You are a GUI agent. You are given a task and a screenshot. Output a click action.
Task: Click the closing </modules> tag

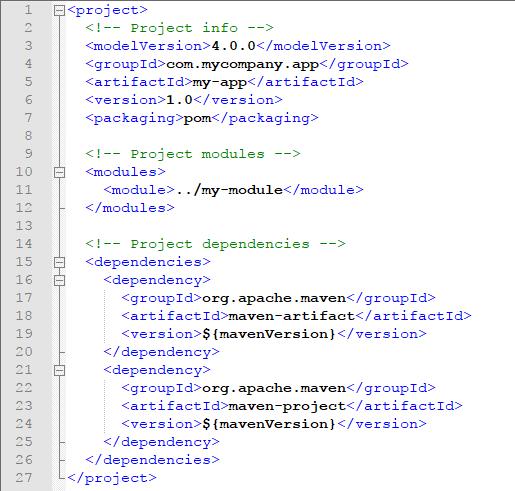click(130, 208)
